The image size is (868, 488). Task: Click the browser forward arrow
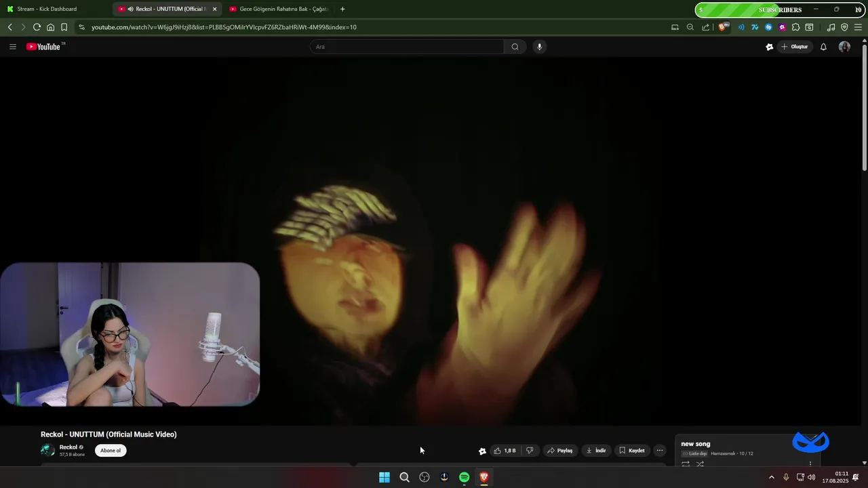(23, 27)
